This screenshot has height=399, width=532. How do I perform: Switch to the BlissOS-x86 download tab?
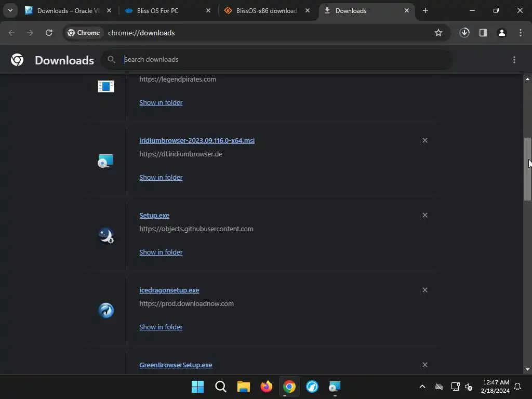point(267,11)
